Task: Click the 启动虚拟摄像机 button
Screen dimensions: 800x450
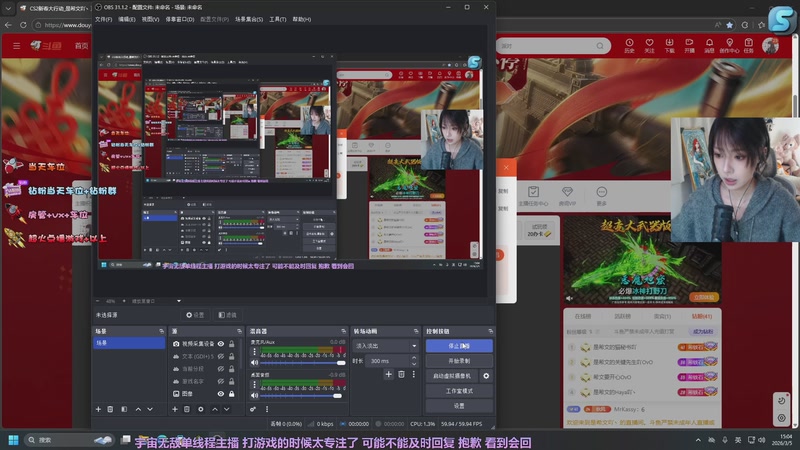Action: [x=452, y=376]
